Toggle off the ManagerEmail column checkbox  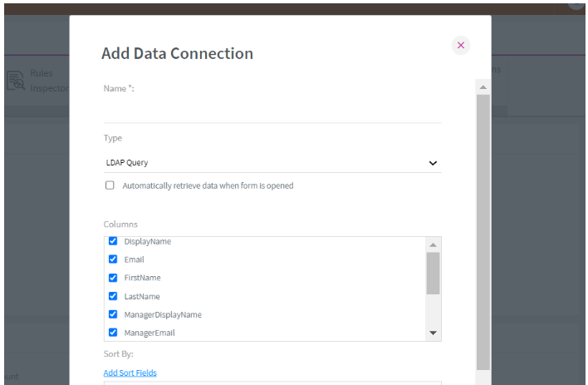coord(113,333)
